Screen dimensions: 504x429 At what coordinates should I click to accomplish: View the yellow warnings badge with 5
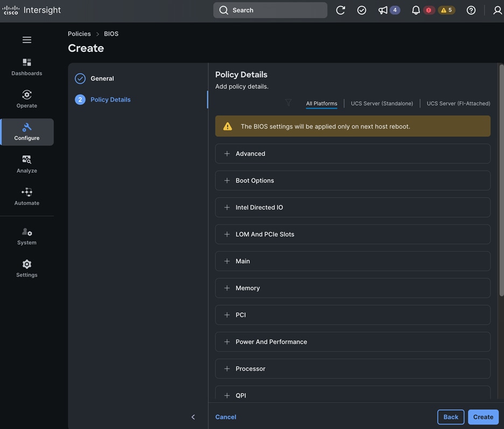tap(446, 10)
